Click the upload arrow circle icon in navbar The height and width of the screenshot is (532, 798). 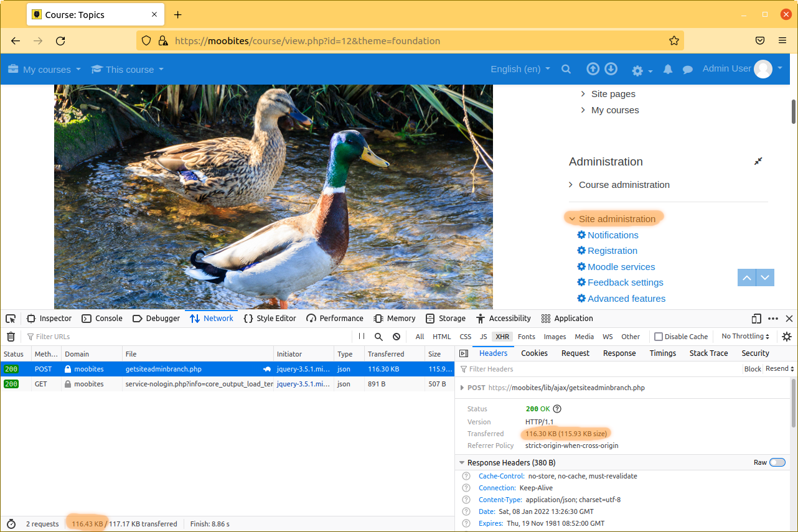click(x=593, y=68)
